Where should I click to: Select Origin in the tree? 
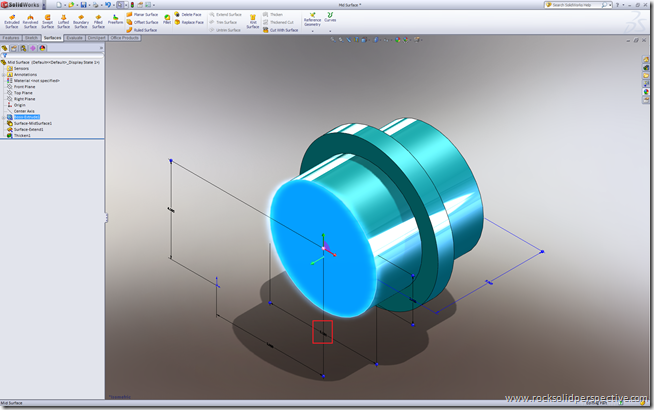pyautogui.click(x=17, y=105)
